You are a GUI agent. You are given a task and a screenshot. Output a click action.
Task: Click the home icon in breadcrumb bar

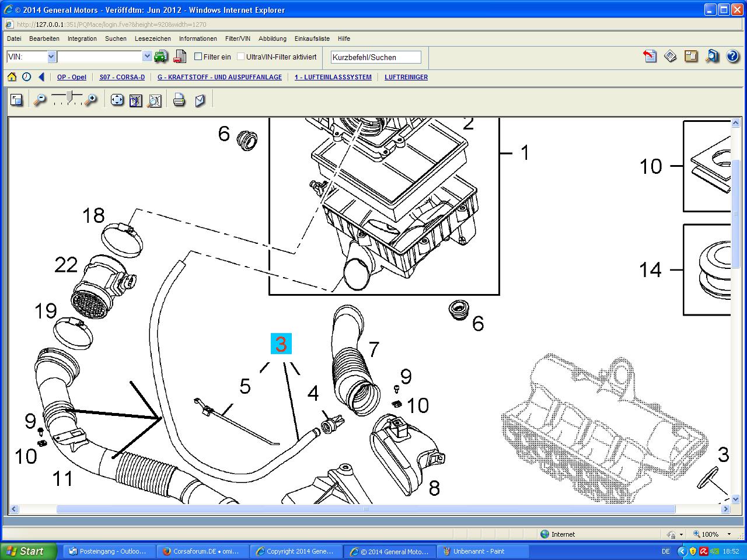tap(12, 77)
